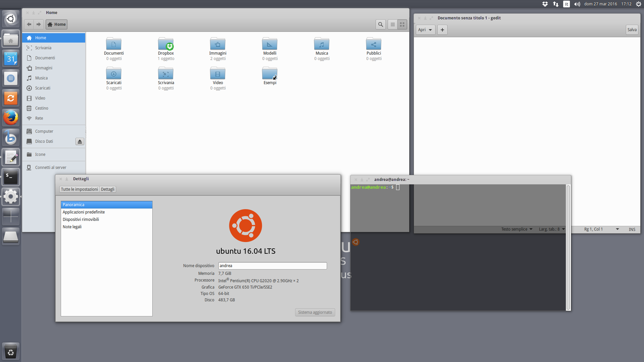The image size is (644, 362).
Task: Open the Esempi link folder
Action: [x=270, y=76]
